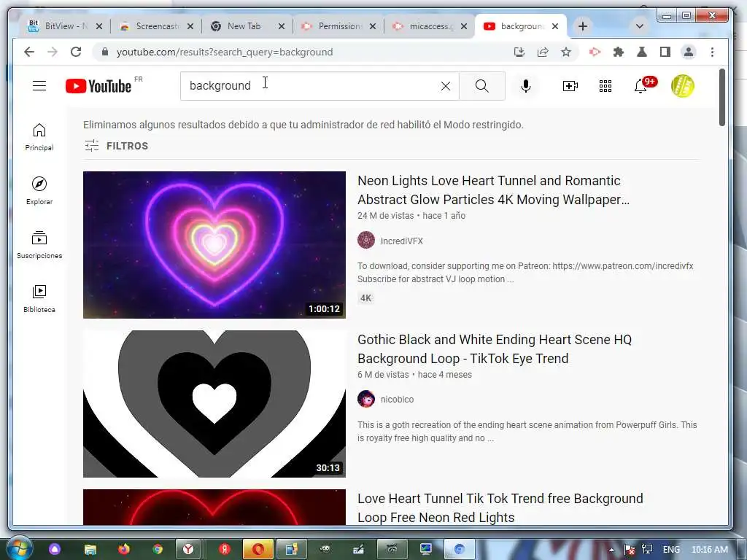
Task: Click the IncrediVFX channel avatar
Action: (366, 240)
